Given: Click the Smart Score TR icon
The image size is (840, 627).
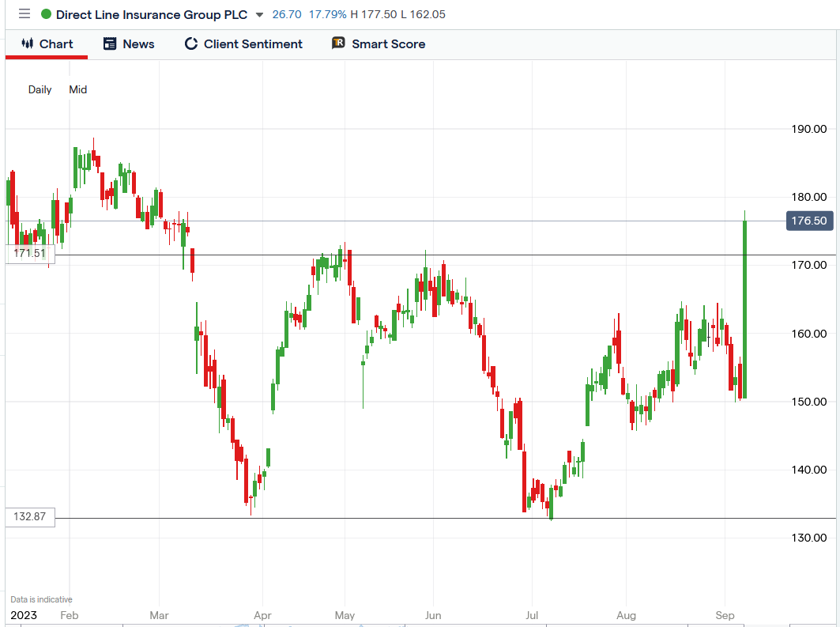Looking at the screenshot, I should pos(338,43).
